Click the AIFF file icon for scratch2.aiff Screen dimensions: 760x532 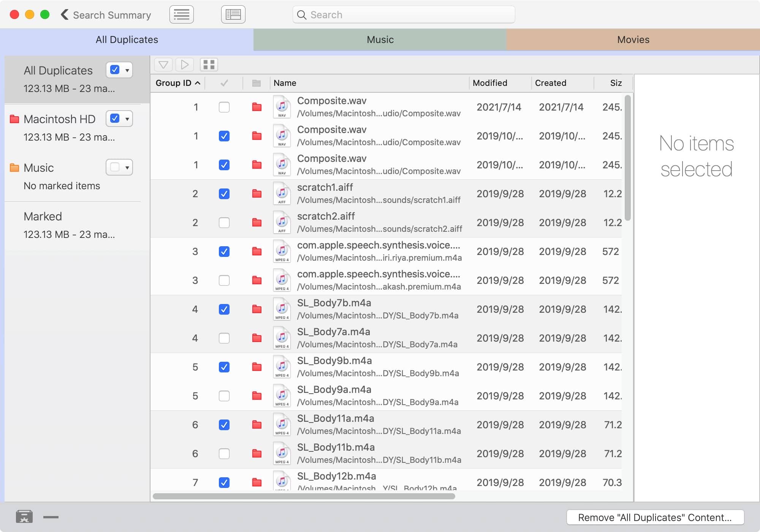[x=282, y=223]
